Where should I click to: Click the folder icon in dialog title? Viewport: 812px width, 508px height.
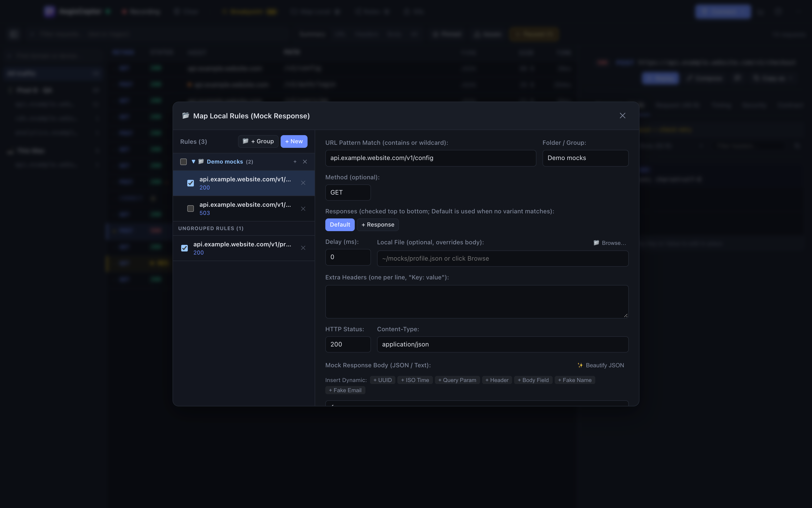tap(185, 116)
